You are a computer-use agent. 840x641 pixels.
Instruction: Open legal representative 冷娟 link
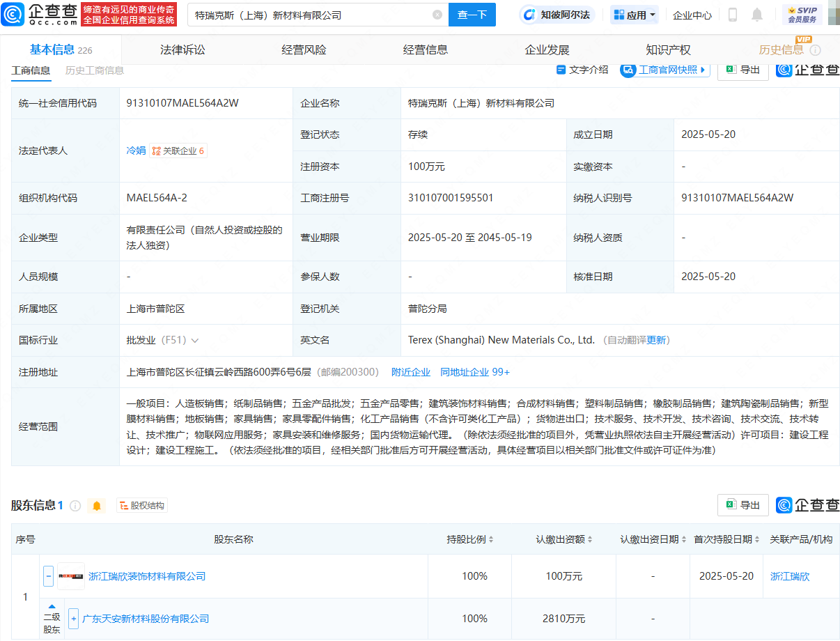click(136, 150)
